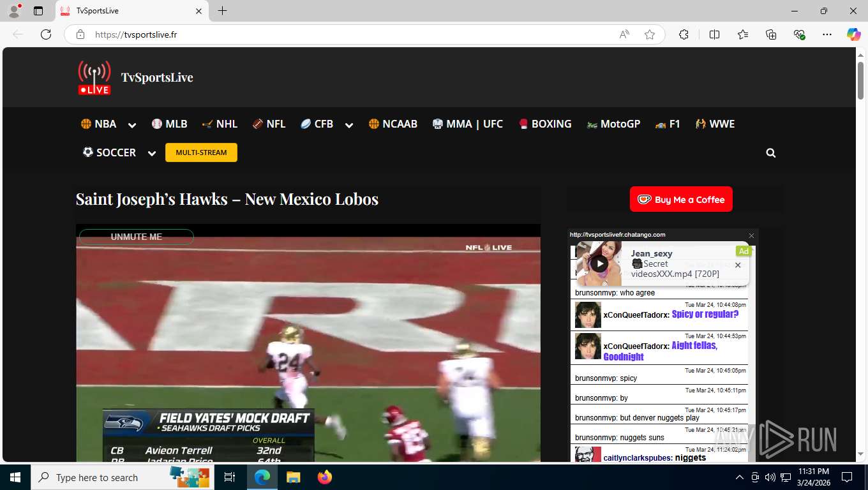Close the TvSportsLive tab
Image resolution: width=868 pixels, height=490 pixels.
pyautogui.click(x=198, y=11)
